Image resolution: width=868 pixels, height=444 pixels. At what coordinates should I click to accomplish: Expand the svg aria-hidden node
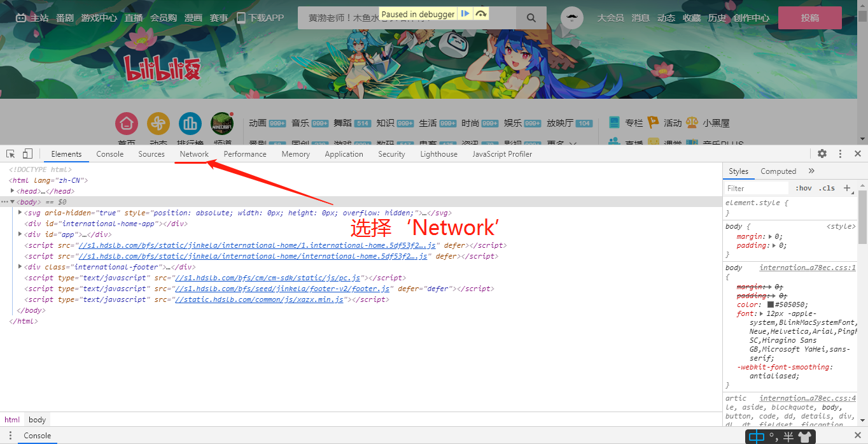20,213
